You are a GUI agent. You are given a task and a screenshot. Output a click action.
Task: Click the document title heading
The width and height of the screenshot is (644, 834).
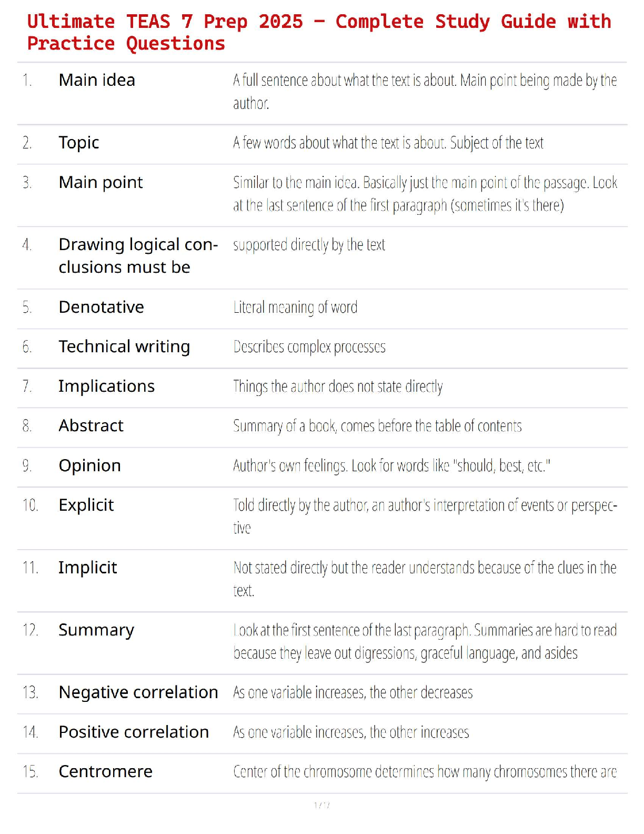pyautogui.click(x=319, y=32)
